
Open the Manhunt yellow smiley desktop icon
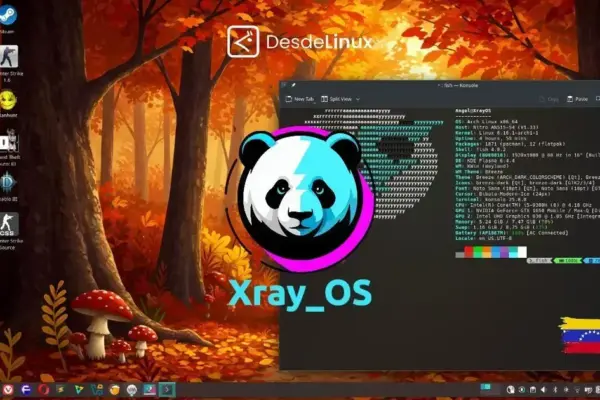pos(8,100)
